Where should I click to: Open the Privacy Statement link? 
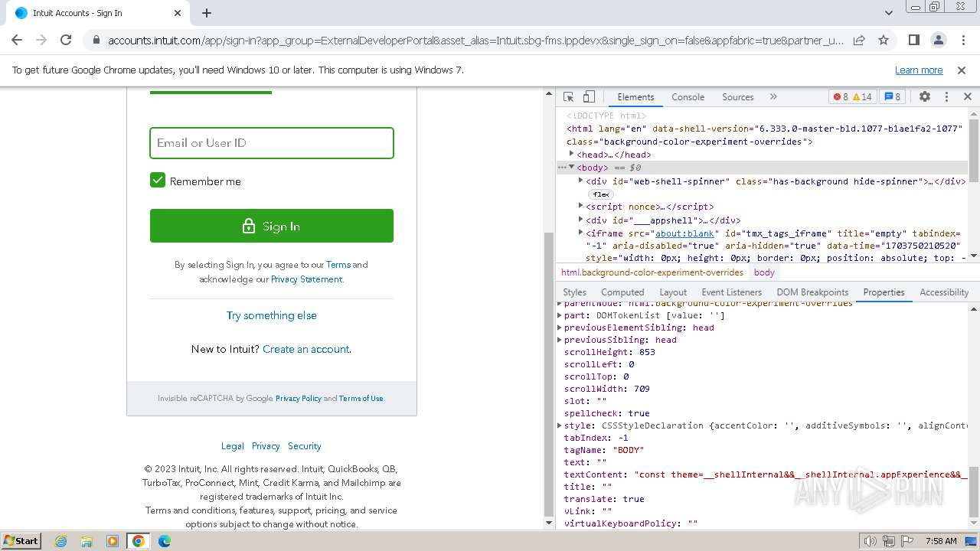coord(306,279)
